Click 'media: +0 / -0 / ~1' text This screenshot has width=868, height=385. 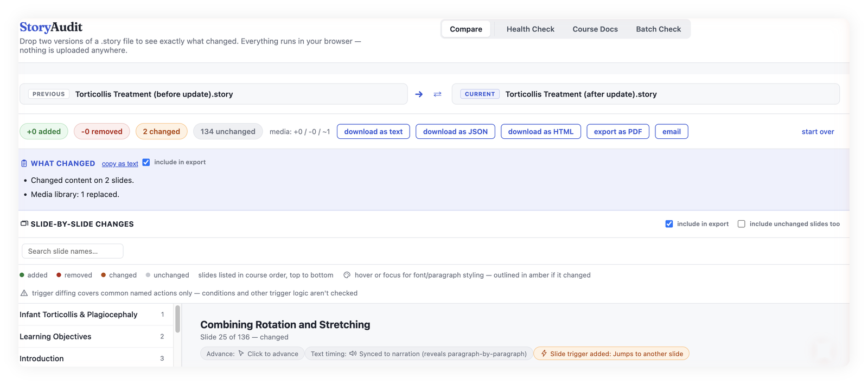pyautogui.click(x=300, y=132)
